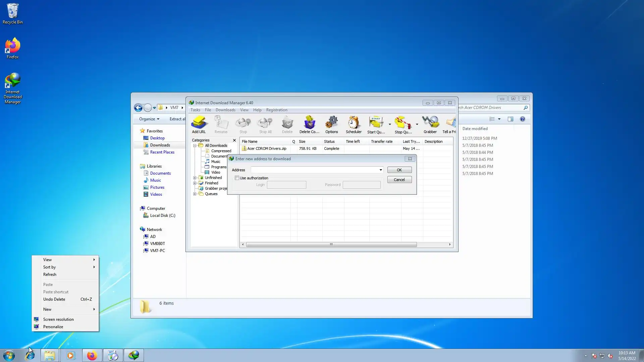Open the Address dropdown arrow
This screenshot has height=362, width=644.
[381, 170]
